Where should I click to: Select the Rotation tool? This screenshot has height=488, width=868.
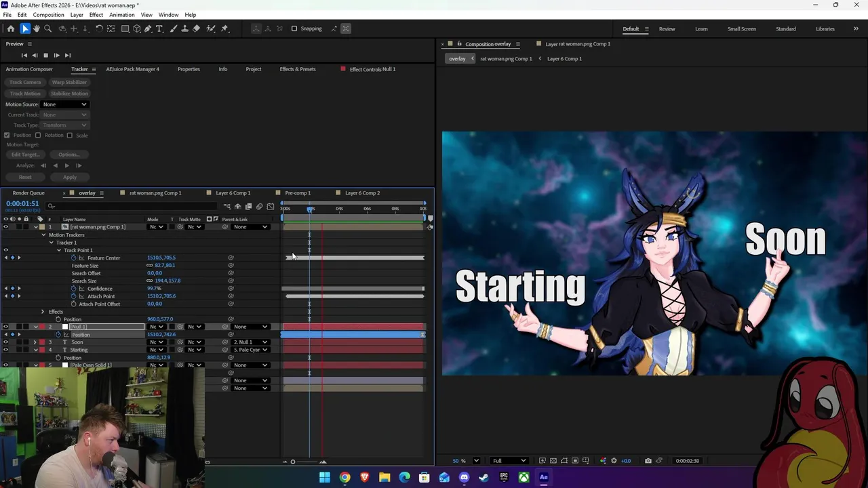[99, 28]
